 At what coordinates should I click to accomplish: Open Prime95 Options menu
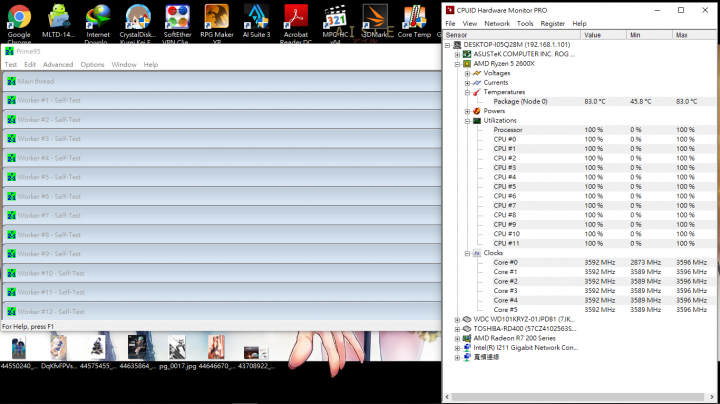pos(92,64)
